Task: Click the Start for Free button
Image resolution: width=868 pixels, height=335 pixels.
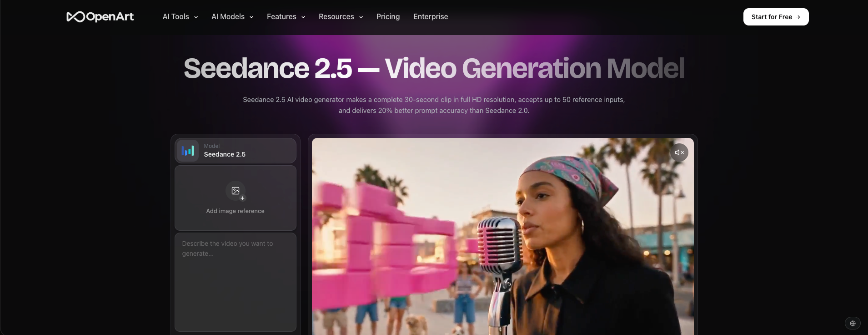Action: (x=776, y=17)
